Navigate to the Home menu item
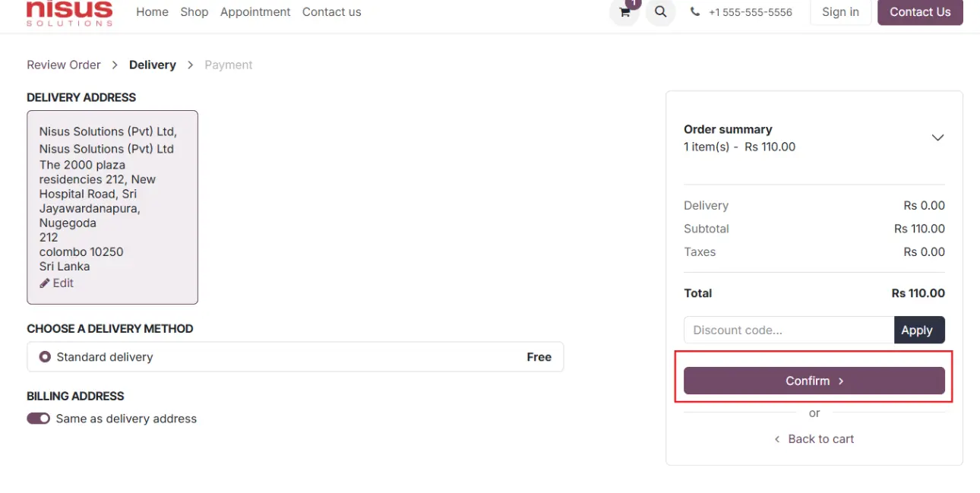Viewport: 980px width, 493px height. (152, 12)
